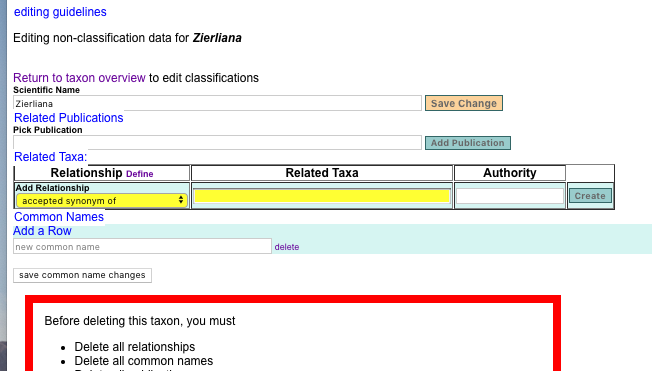
Task: Follow the Return to taxon overview link
Action: pyautogui.click(x=79, y=78)
